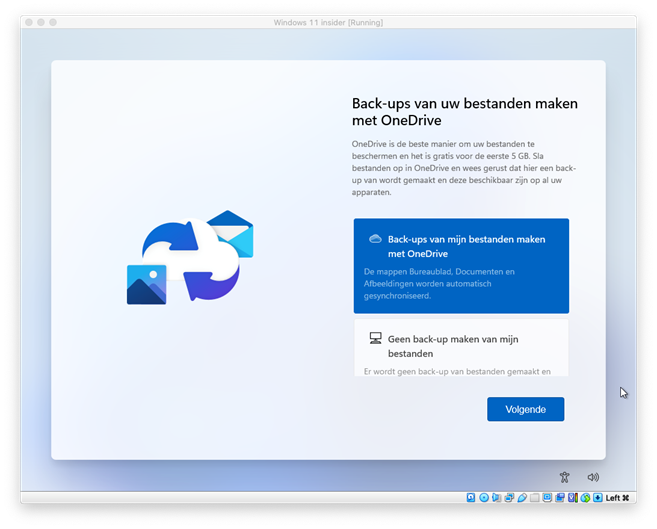This screenshot has height=529, width=657.
Task: Click the 'Left ⌘' host key indicator
Action: point(617,498)
